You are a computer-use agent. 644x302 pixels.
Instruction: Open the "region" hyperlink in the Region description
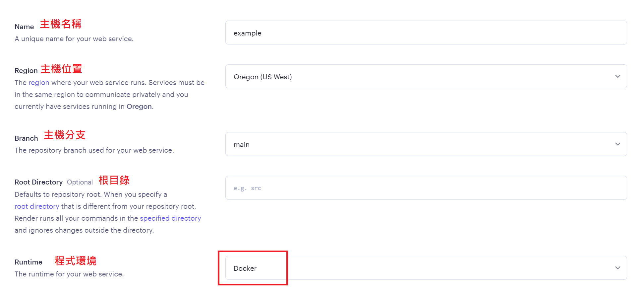39,82
